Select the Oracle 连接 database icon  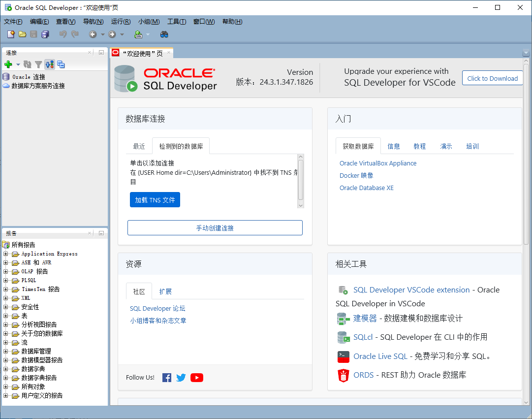click(6, 76)
